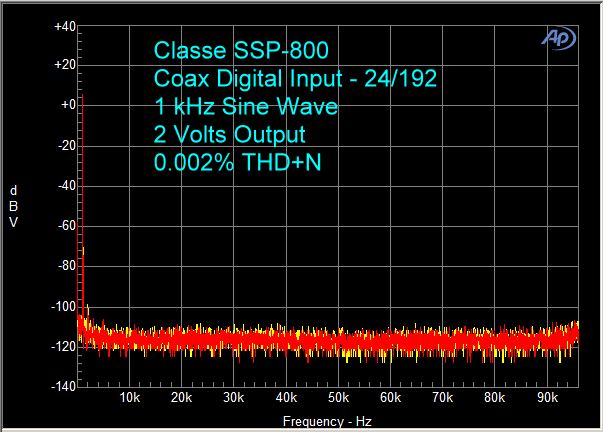Select the 70k frequency tick label
The image size is (603, 432).
441,398
